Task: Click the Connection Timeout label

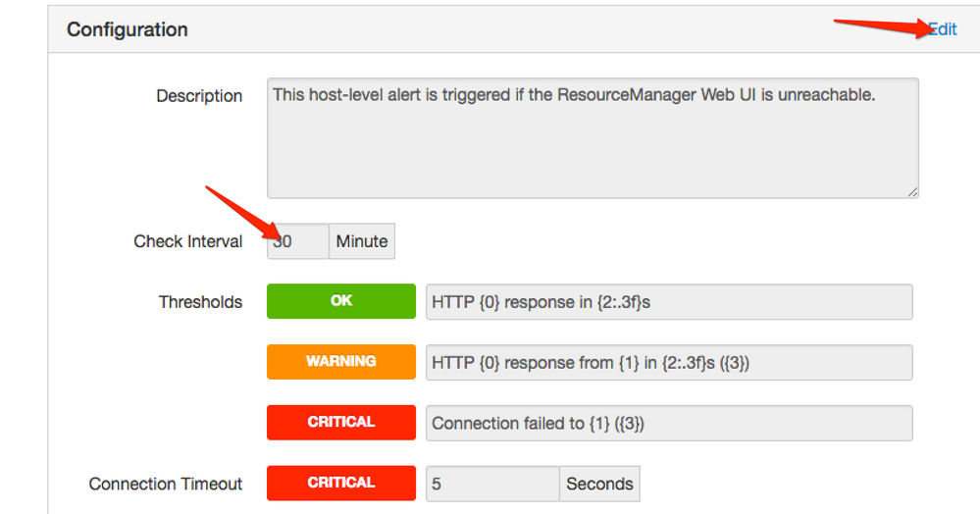Action: tap(166, 484)
